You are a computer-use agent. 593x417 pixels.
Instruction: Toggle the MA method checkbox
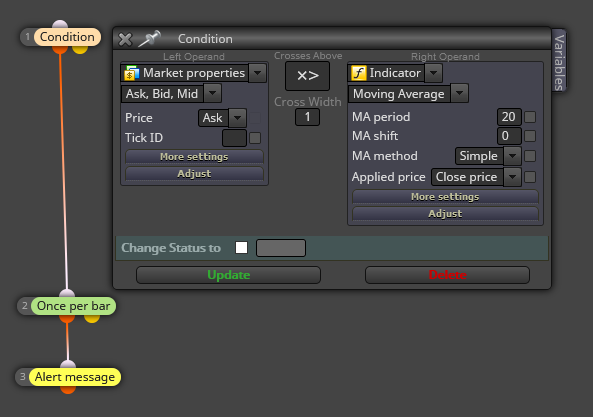pos(530,156)
